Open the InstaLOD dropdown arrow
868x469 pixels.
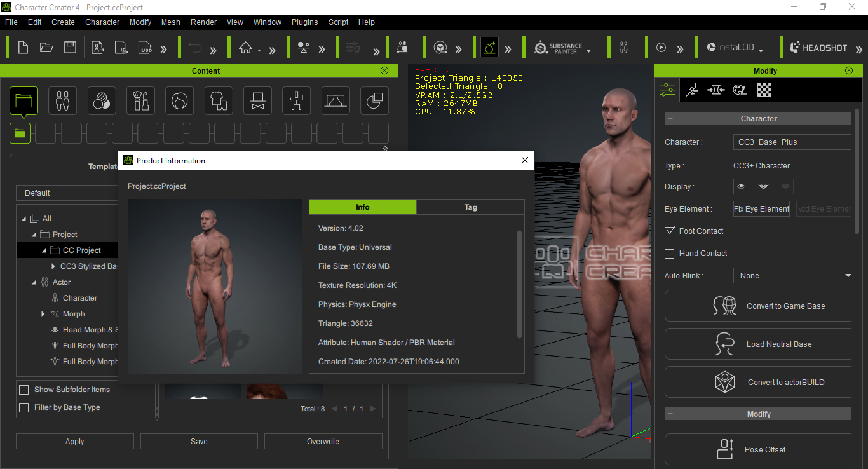pos(761,50)
